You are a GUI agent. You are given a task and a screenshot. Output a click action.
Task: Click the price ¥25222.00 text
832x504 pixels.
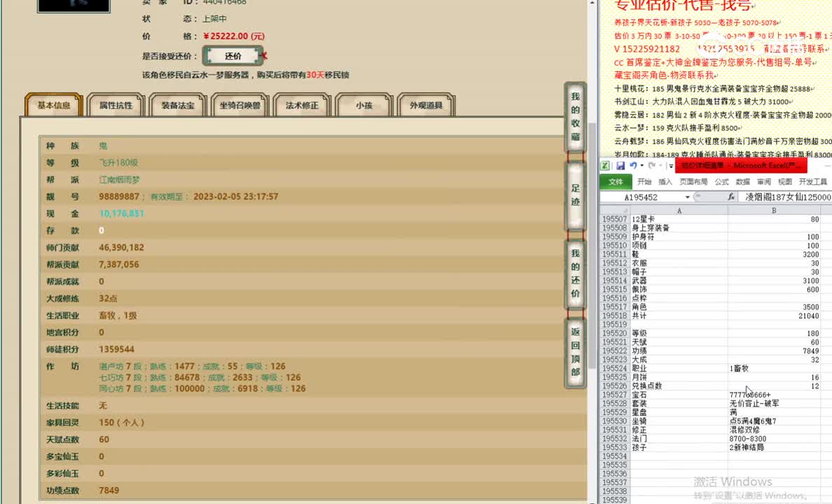point(233,36)
